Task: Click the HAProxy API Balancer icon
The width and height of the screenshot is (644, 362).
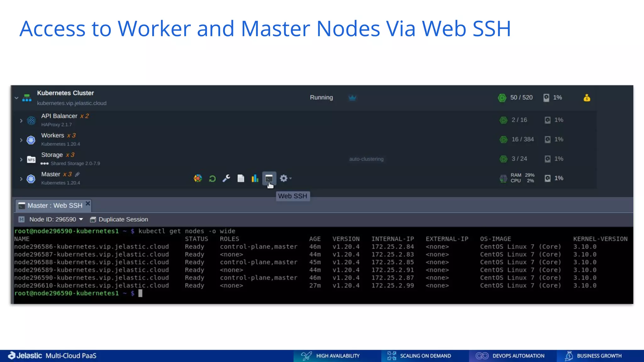Action: (31, 120)
